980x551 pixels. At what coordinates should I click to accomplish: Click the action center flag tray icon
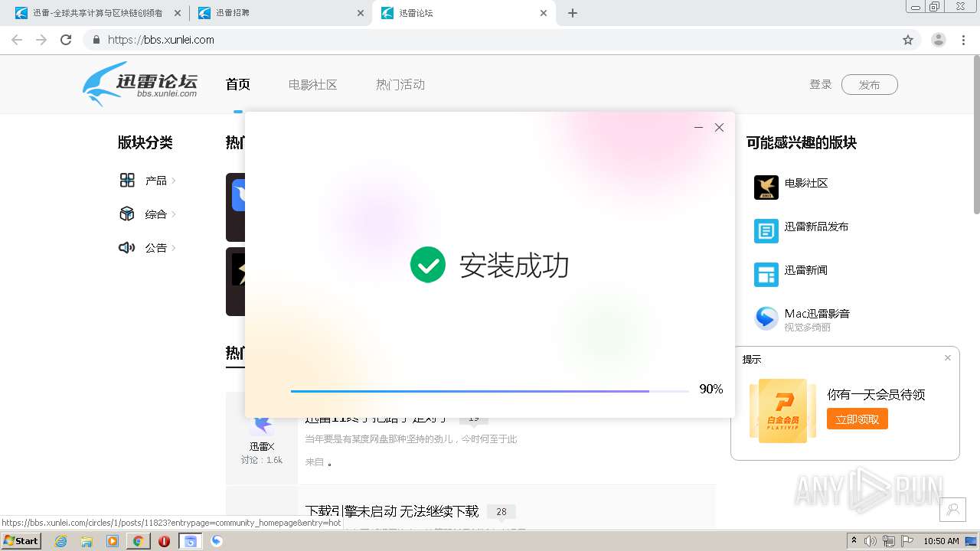click(907, 541)
